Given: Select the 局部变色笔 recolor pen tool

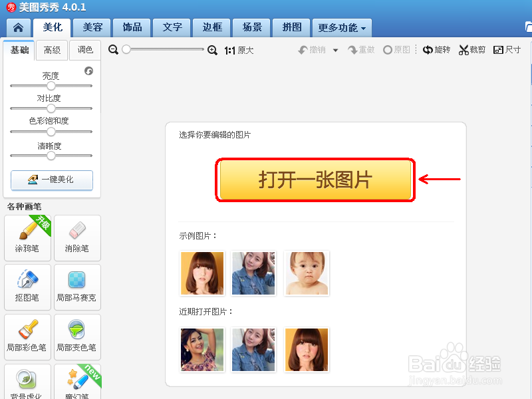Looking at the screenshot, I should pyautogui.click(x=77, y=337).
